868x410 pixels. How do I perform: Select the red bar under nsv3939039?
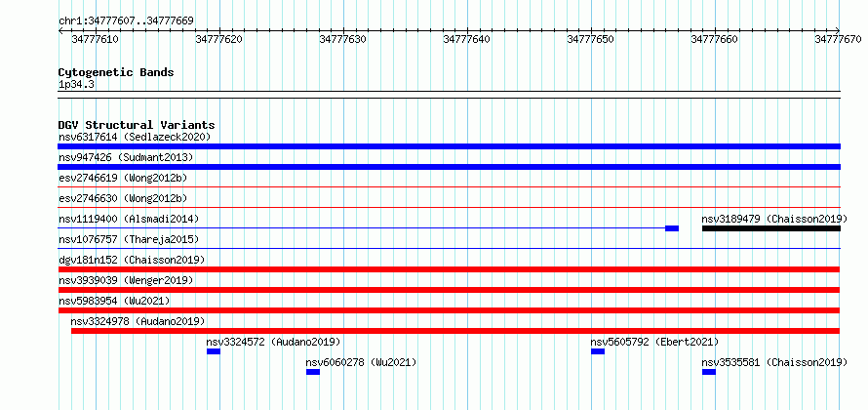pos(449,290)
